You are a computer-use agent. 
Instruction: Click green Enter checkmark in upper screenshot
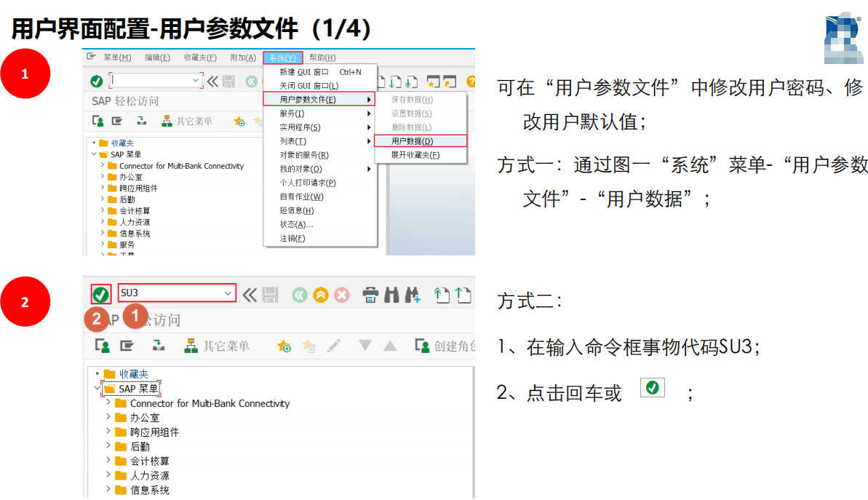96,82
